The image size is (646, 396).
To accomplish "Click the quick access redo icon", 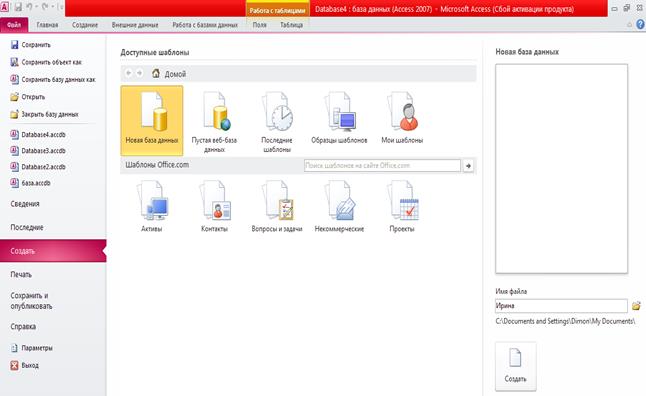I will 45,7.
